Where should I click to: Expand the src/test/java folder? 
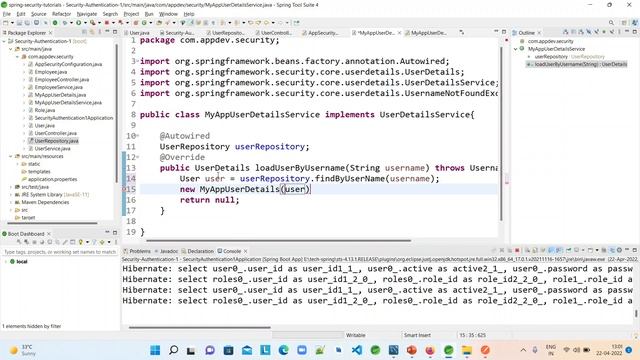(x=11, y=187)
